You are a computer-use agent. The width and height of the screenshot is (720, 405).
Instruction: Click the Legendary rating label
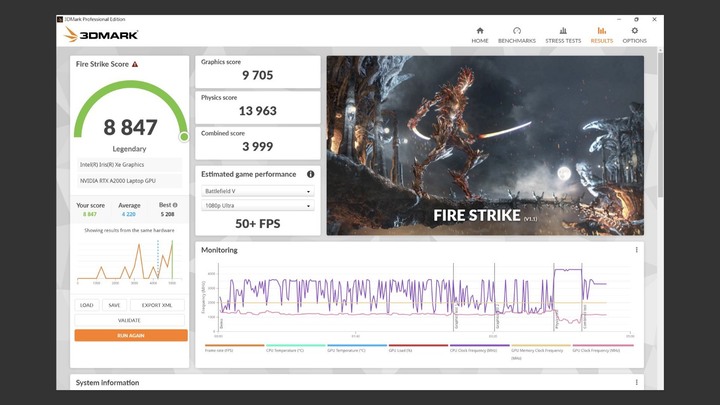[129, 149]
